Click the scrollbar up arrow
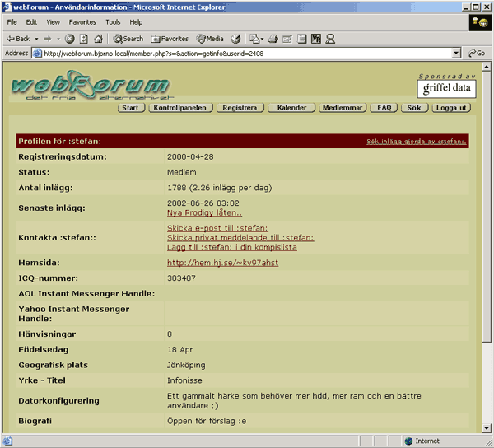 point(487,67)
